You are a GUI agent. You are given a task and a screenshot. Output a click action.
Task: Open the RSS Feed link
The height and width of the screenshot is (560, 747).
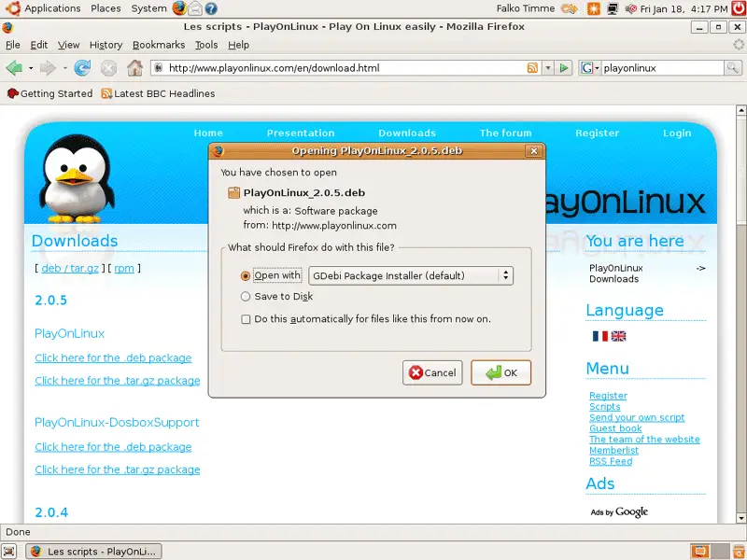click(611, 461)
